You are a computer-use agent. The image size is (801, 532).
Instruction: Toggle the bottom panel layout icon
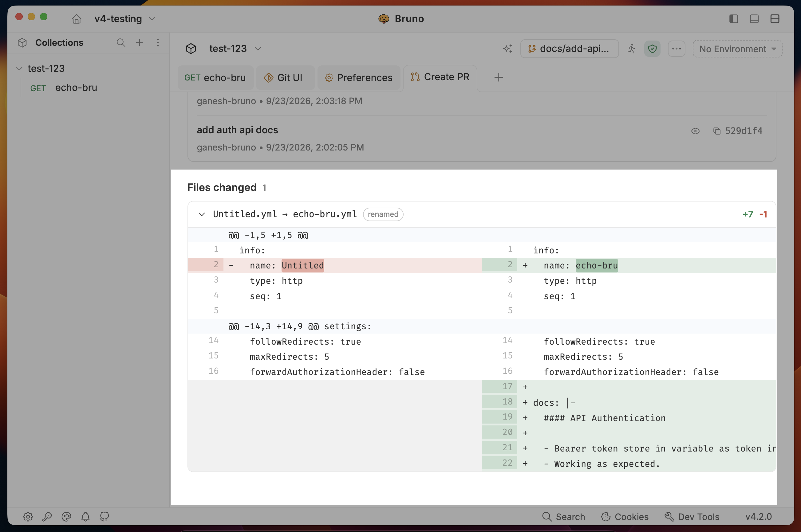(x=754, y=19)
